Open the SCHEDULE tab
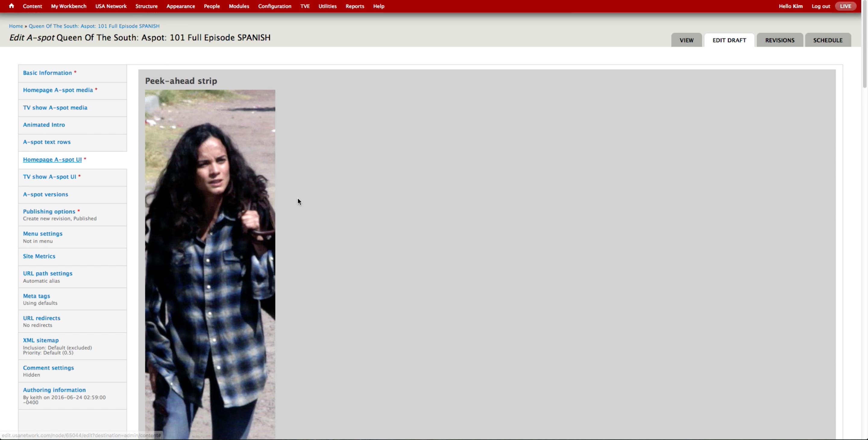868x440 pixels. coord(828,40)
